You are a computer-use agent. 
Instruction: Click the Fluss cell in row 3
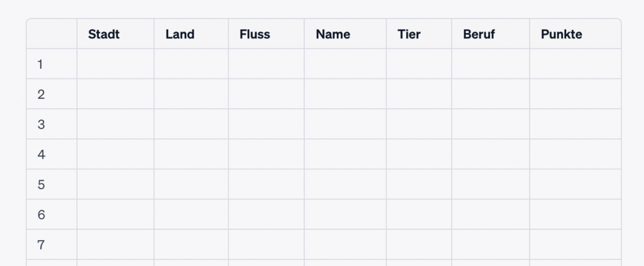pyautogui.click(x=266, y=125)
